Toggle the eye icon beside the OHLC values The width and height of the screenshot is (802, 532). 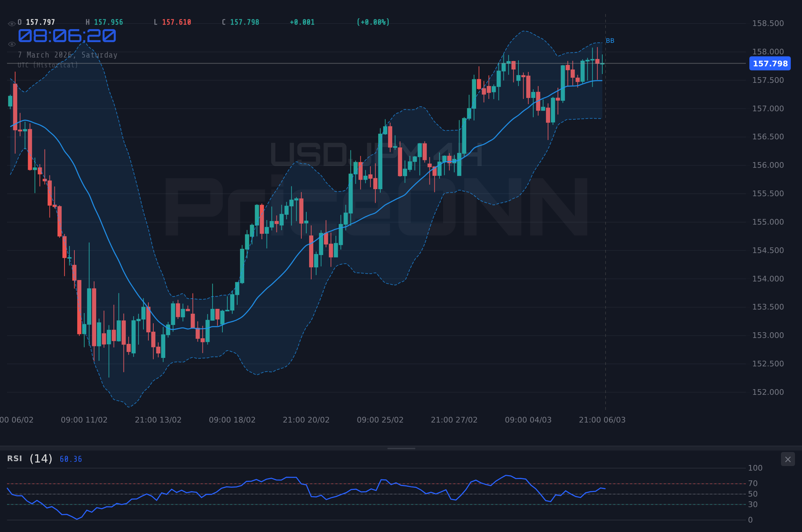coord(12,24)
